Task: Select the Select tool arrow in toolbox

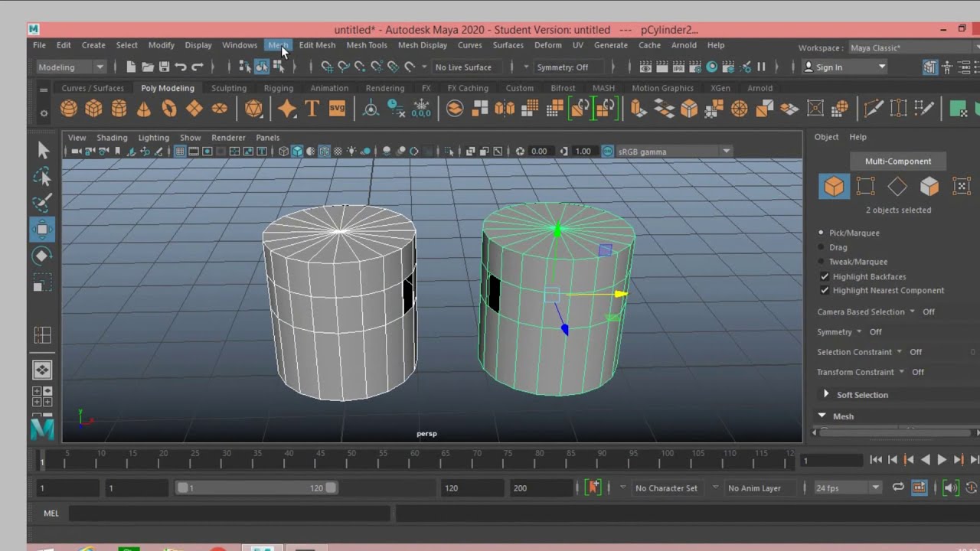Action: tap(43, 150)
